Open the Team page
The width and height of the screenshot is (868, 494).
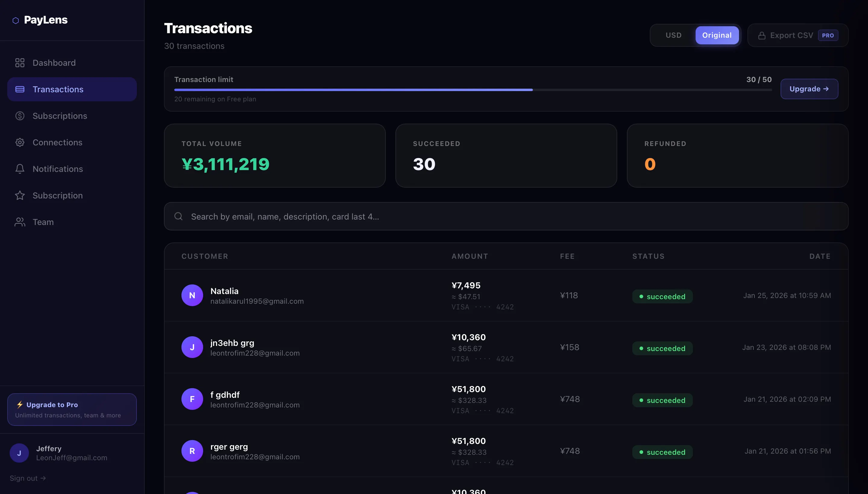coord(72,222)
